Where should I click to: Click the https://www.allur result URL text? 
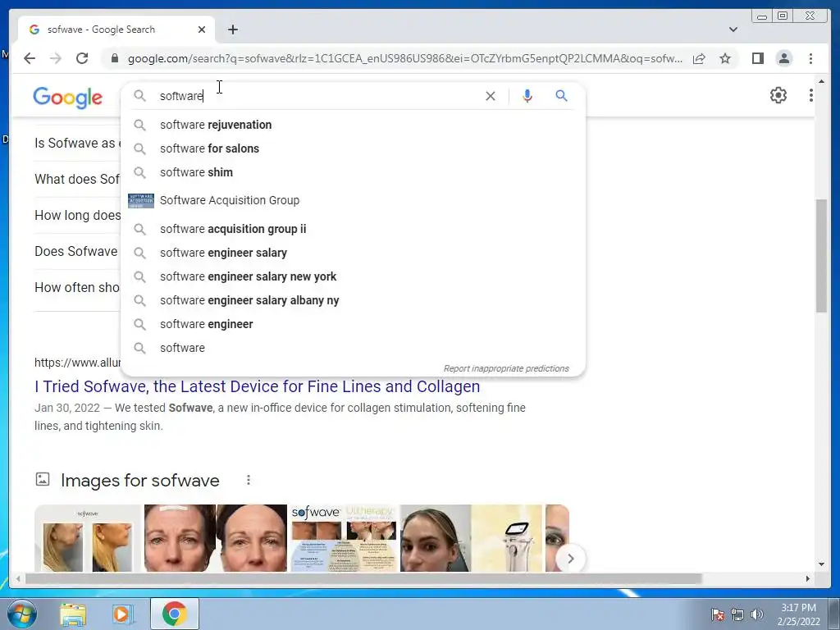pos(78,363)
